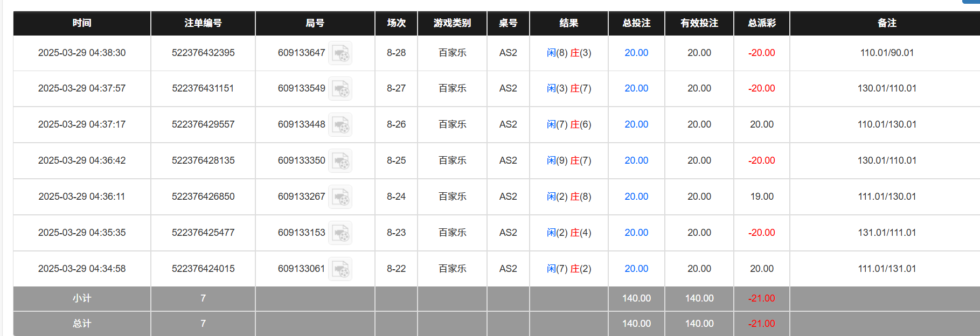Click the 时间 column header
This screenshot has height=336, width=980.
point(81,23)
